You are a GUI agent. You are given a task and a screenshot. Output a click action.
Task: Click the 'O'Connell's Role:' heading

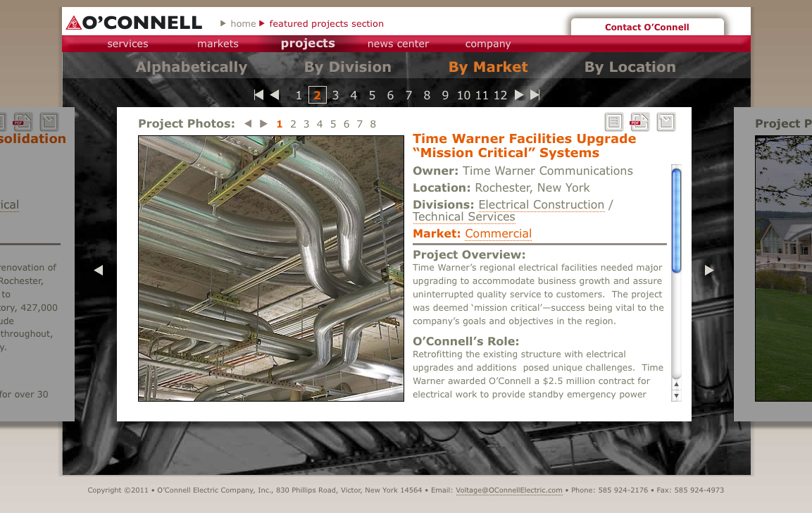pos(466,342)
